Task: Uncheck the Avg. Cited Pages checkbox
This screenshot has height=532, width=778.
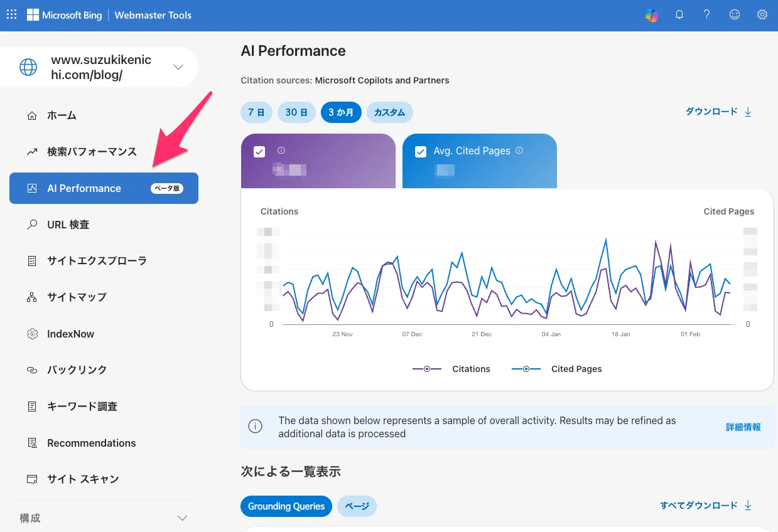Action: tap(421, 151)
